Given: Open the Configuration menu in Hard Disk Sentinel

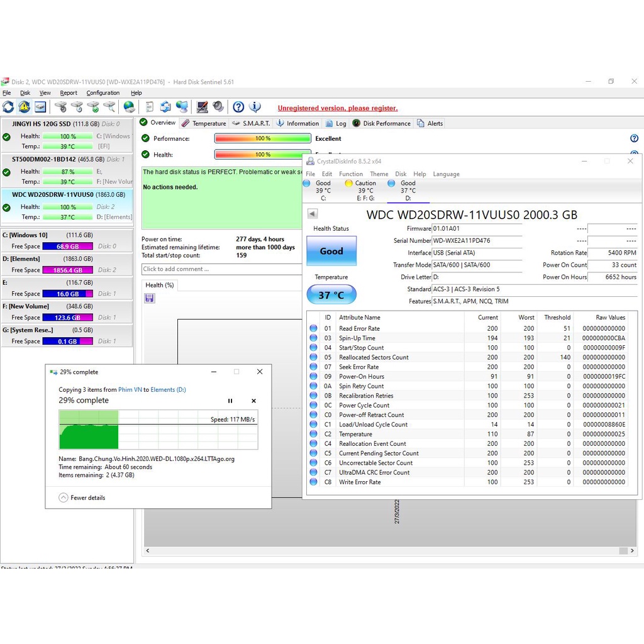Looking at the screenshot, I should click(x=103, y=93).
